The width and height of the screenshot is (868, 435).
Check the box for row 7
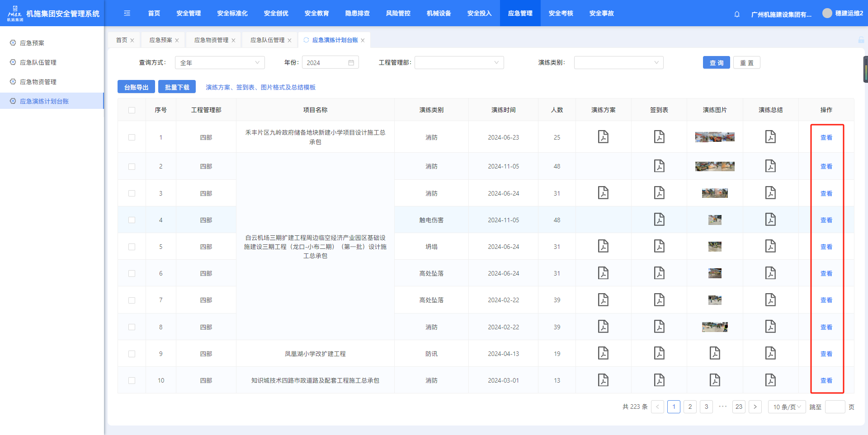click(x=132, y=300)
